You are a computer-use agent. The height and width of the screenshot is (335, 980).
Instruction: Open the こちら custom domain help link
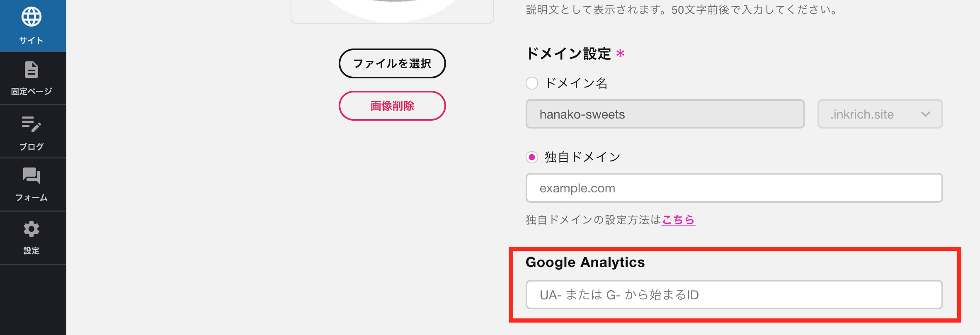(678, 220)
